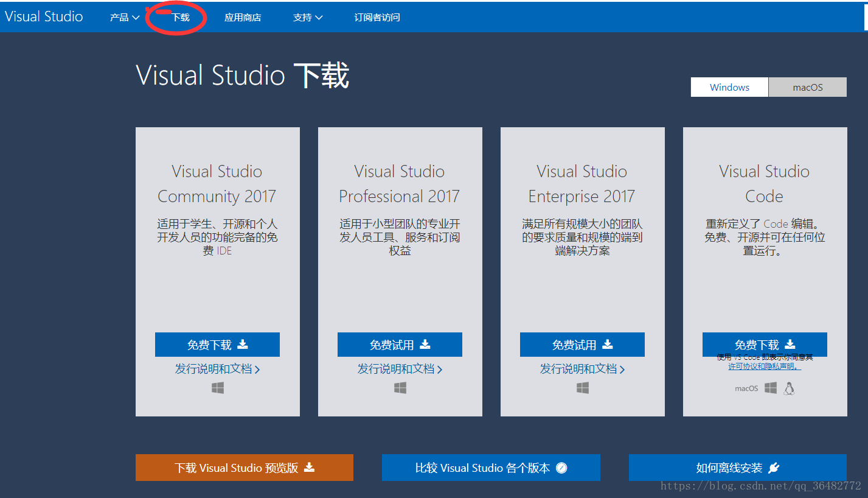Click 免费试用 for Enterprise 2017

pos(582,345)
